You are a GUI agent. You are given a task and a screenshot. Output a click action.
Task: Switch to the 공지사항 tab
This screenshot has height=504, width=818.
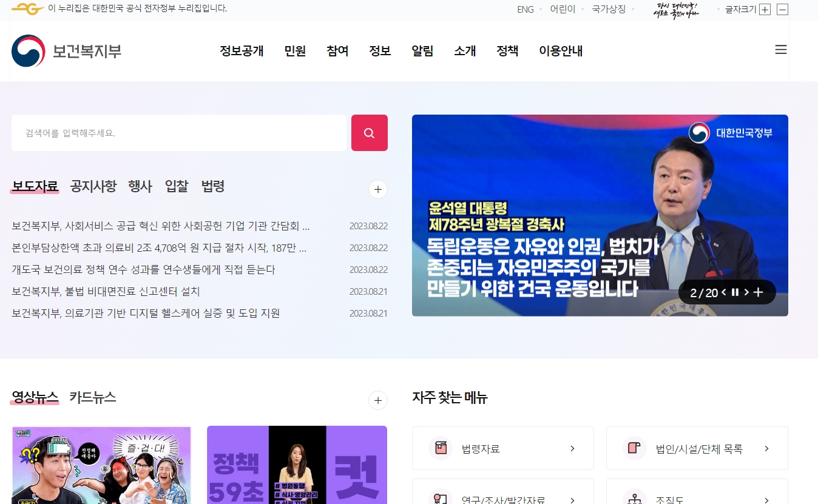click(x=92, y=186)
